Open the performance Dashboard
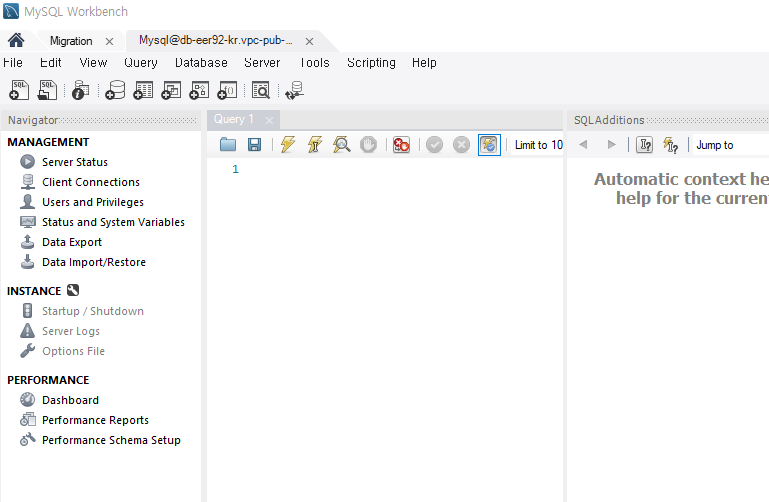Viewport: 769px width, 502px height. [70, 400]
